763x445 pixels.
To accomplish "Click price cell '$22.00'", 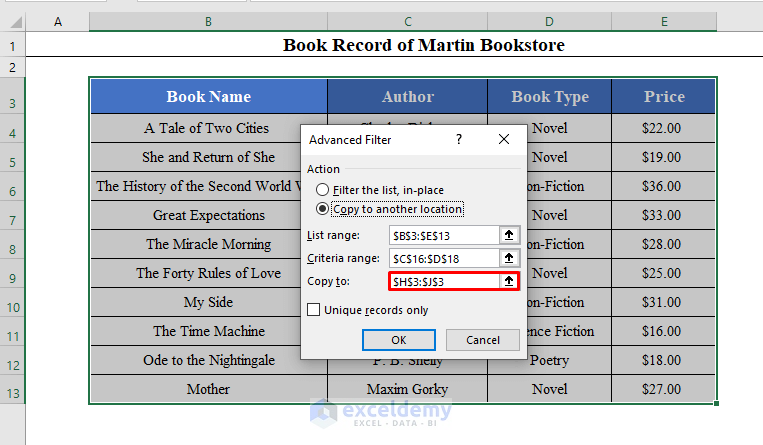I will (664, 128).
